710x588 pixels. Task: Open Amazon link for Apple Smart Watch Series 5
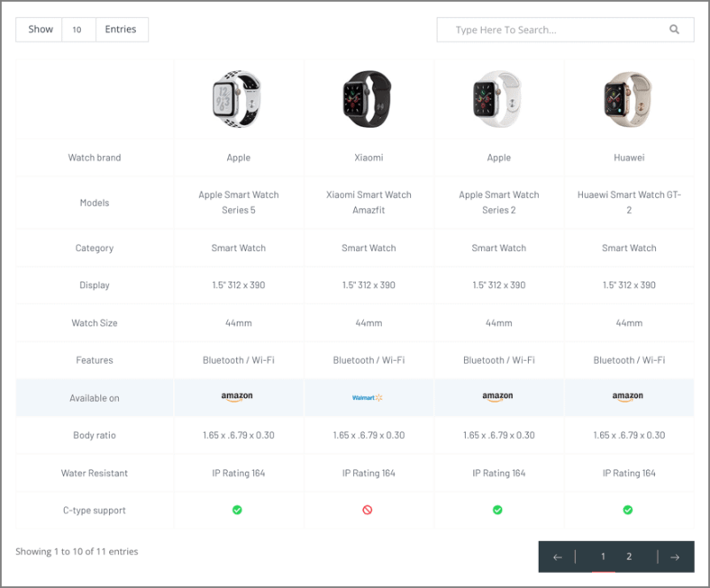point(238,397)
